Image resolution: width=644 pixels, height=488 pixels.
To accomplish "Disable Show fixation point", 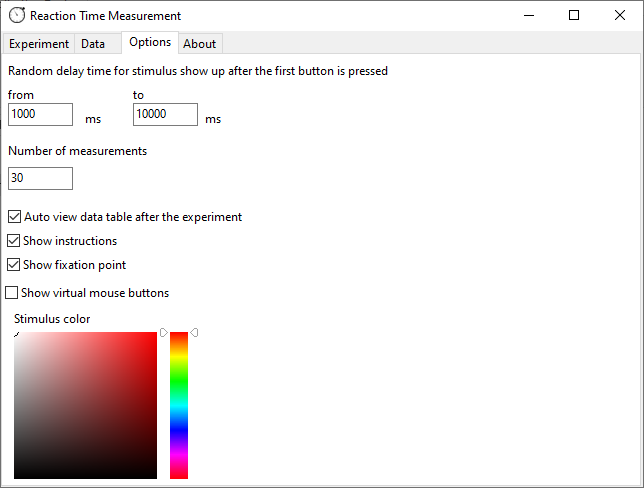I will [14, 265].
